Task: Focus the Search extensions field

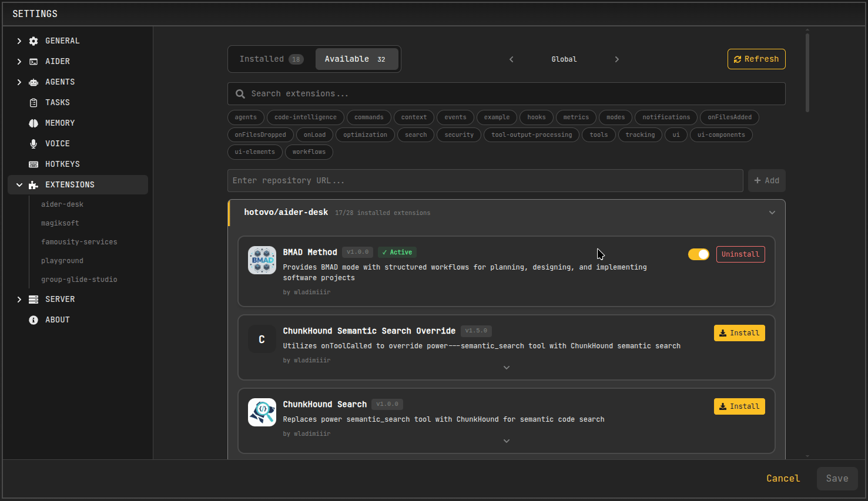Action: [x=507, y=94]
